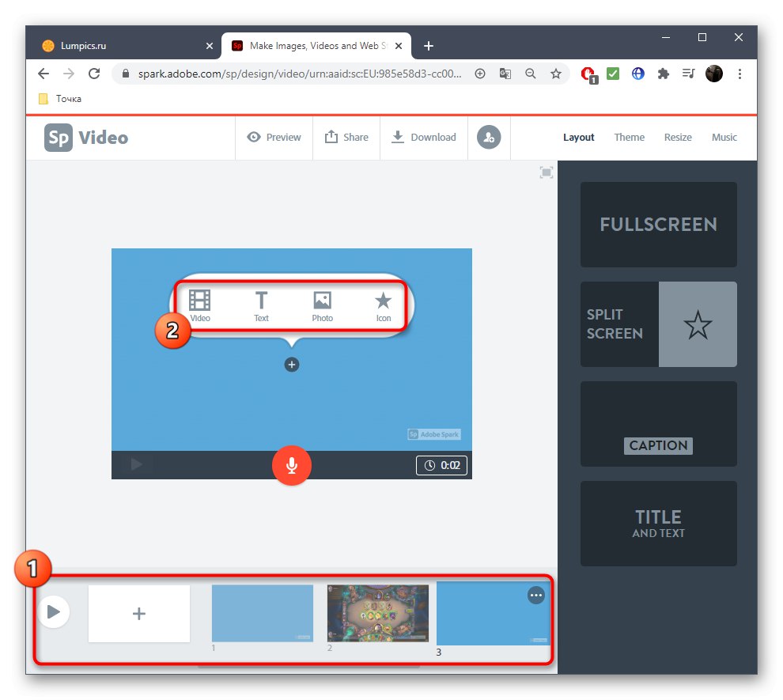Select the Icon content option

(383, 305)
